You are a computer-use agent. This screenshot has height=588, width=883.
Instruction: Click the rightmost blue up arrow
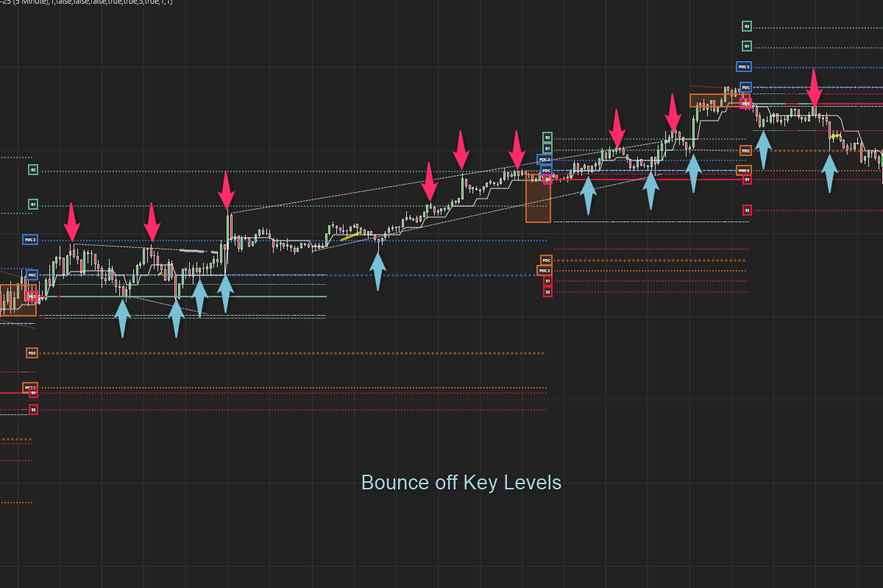829,171
